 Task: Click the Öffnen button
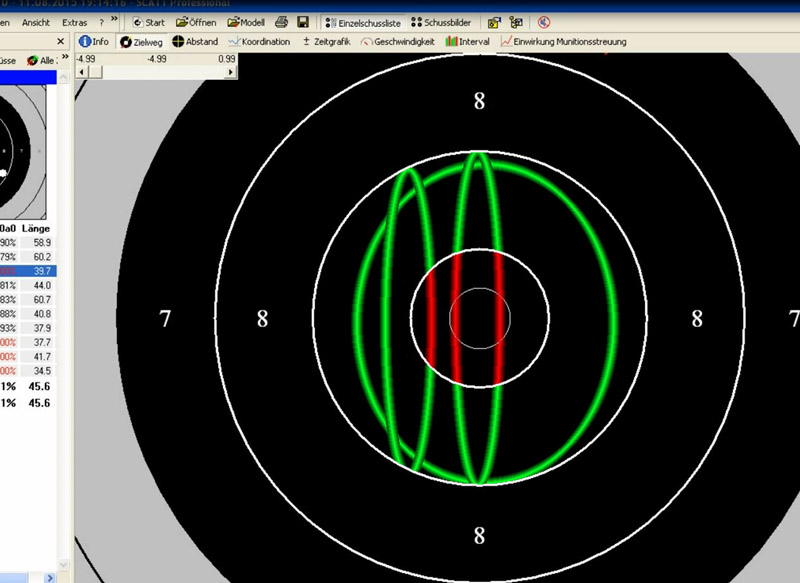click(197, 21)
